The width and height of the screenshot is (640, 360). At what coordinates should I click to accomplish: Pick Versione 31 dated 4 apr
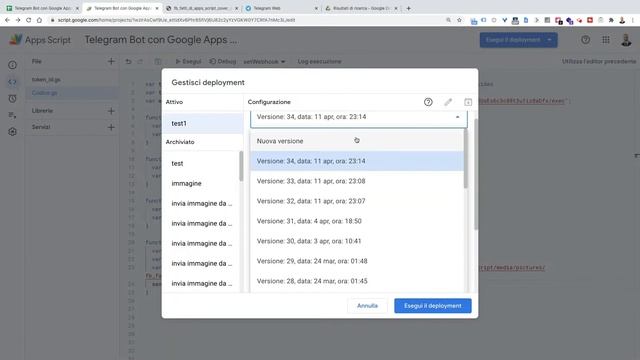[357, 221]
